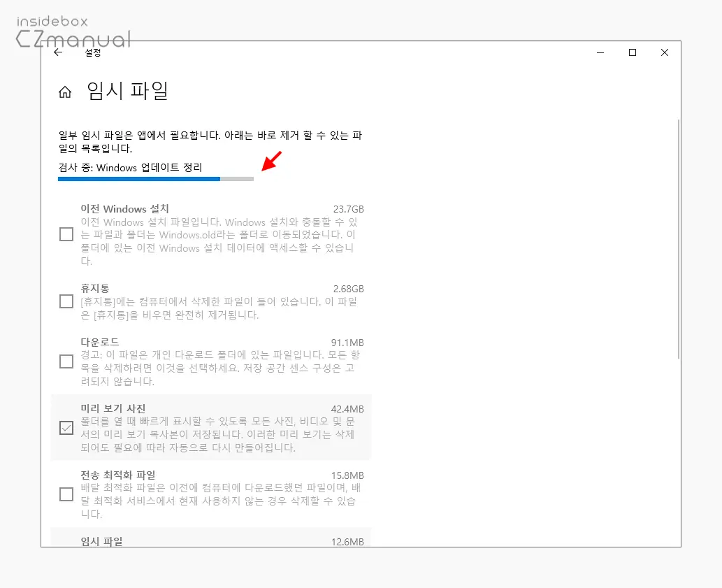Click the 2.68GB size value

coord(349,289)
